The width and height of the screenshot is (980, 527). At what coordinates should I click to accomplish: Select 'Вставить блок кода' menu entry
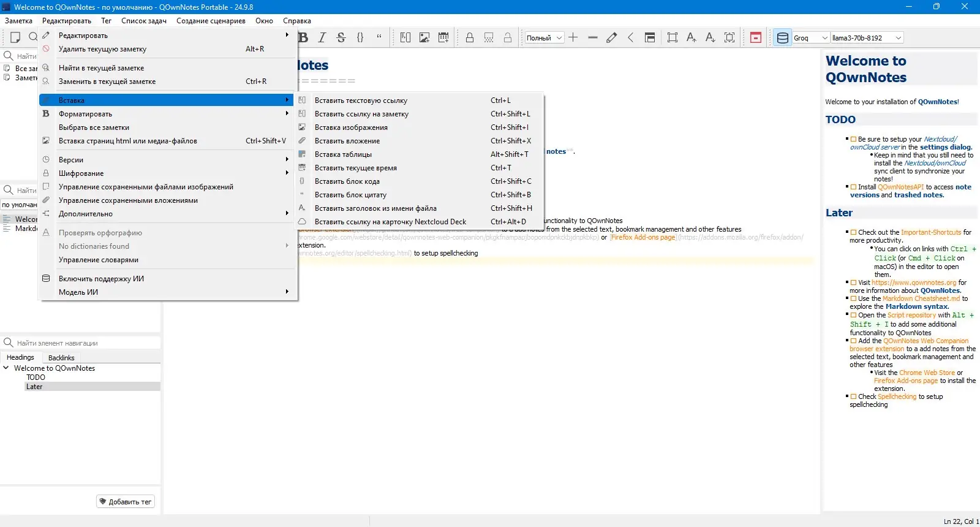[x=420, y=181]
